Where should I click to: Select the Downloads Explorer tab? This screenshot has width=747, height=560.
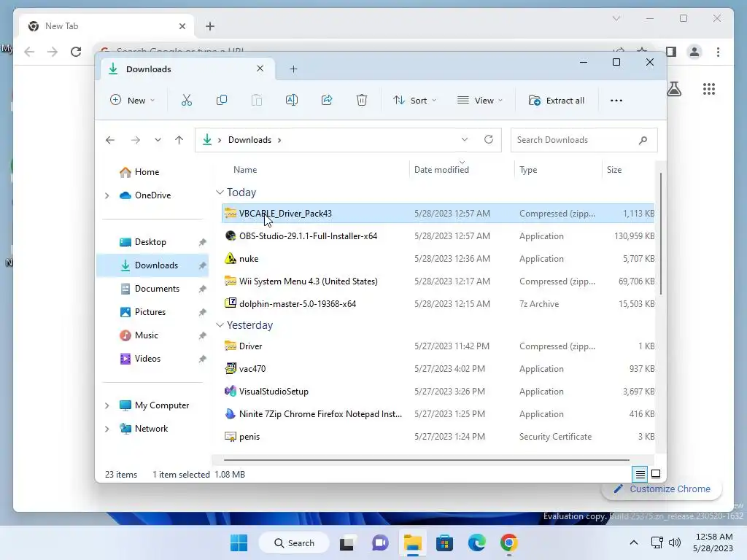click(187, 69)
